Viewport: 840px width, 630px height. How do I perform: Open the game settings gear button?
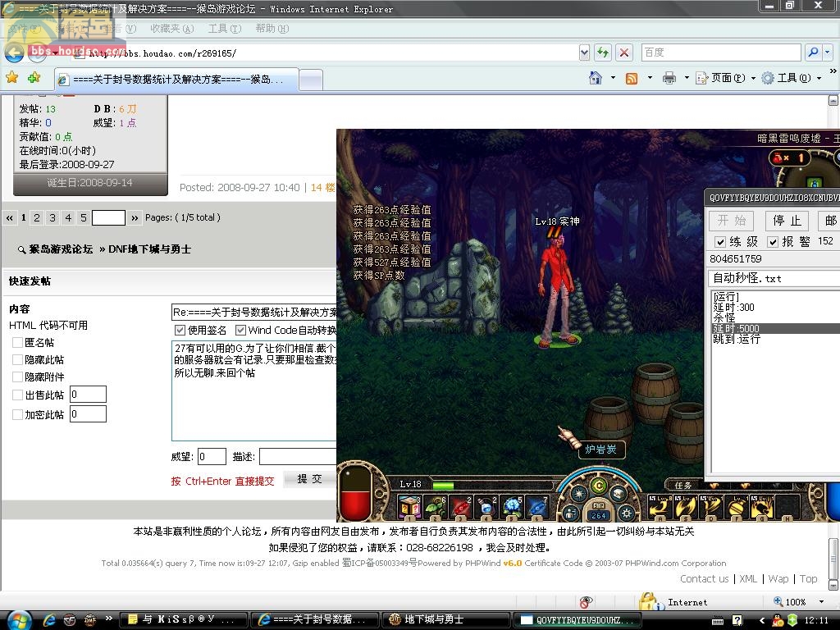click(625, 514)
